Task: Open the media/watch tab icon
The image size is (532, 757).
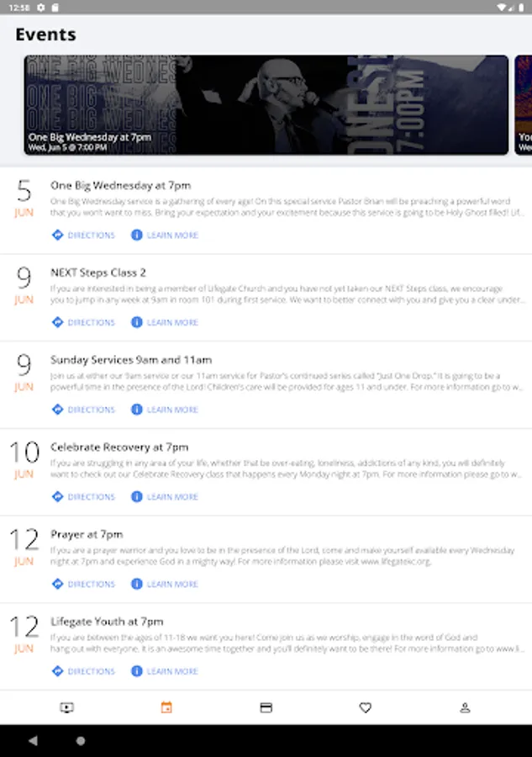Action: 66,707
